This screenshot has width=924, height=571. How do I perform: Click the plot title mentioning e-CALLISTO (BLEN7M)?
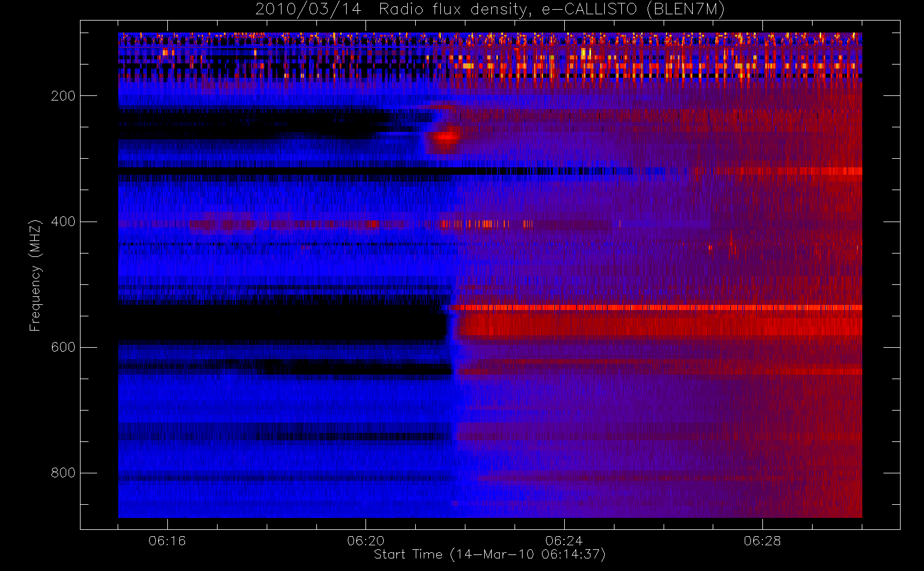tap(489, 10)
